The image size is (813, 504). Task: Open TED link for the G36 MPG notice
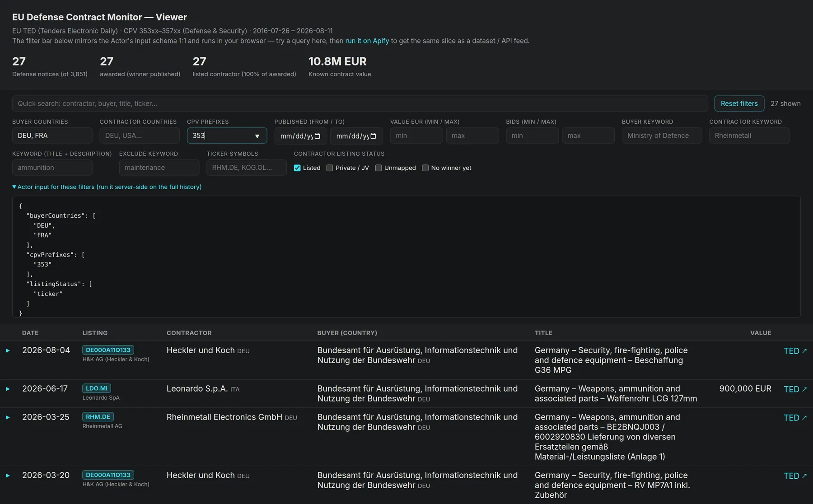pos(795,351)
